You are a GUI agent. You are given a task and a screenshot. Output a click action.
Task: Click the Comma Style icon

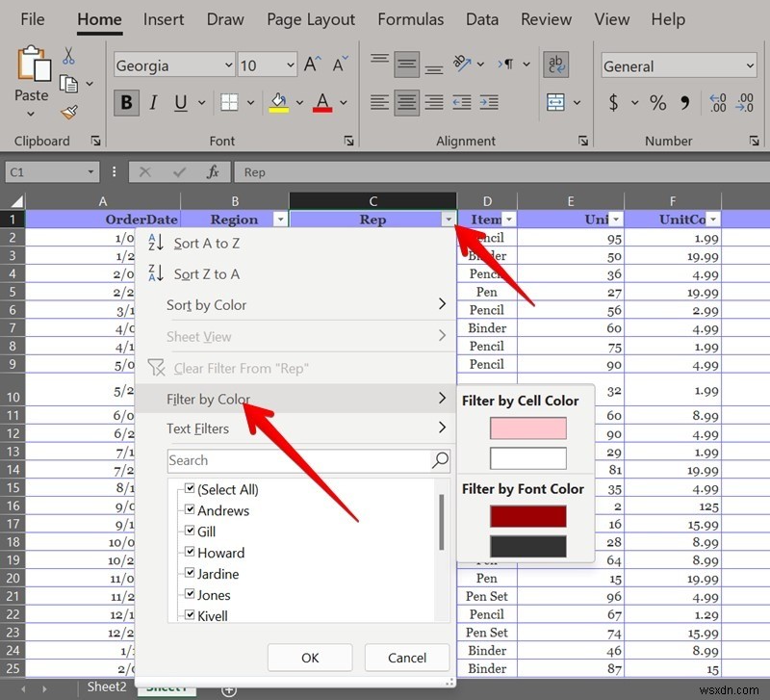coord(685,102)
